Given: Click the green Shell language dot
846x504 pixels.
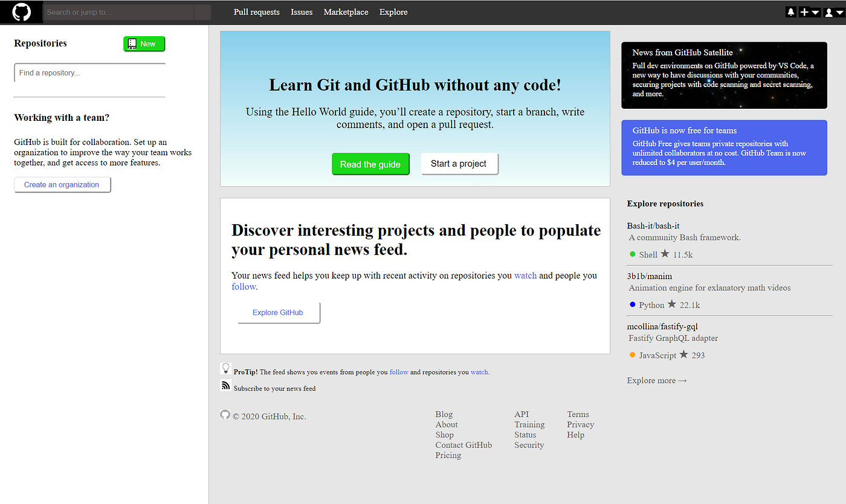Looking at the screenshot, I should point(632,254).
